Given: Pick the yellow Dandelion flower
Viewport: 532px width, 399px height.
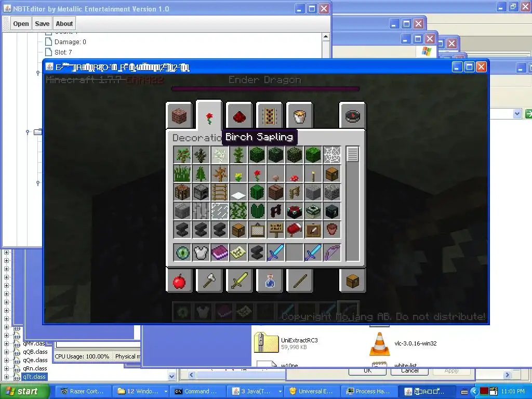Looking at the screenshot, I should (238, 174).
